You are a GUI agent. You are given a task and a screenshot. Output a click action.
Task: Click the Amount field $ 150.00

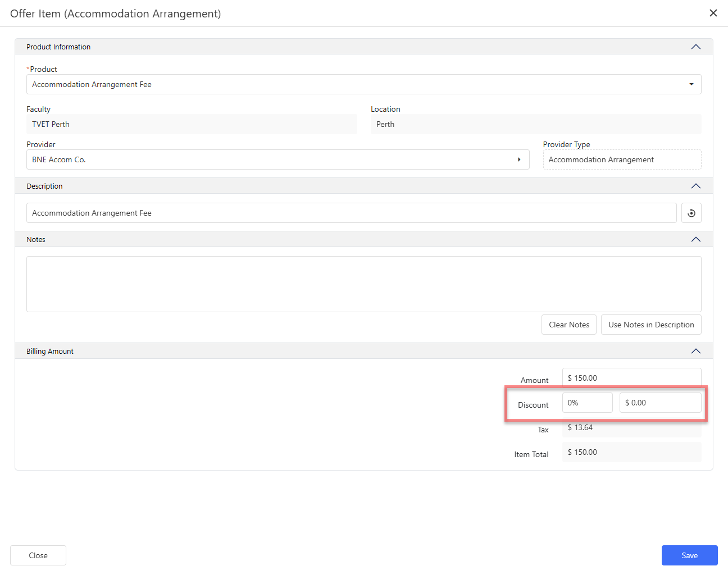pyautogui.click(x=632, y=378)
